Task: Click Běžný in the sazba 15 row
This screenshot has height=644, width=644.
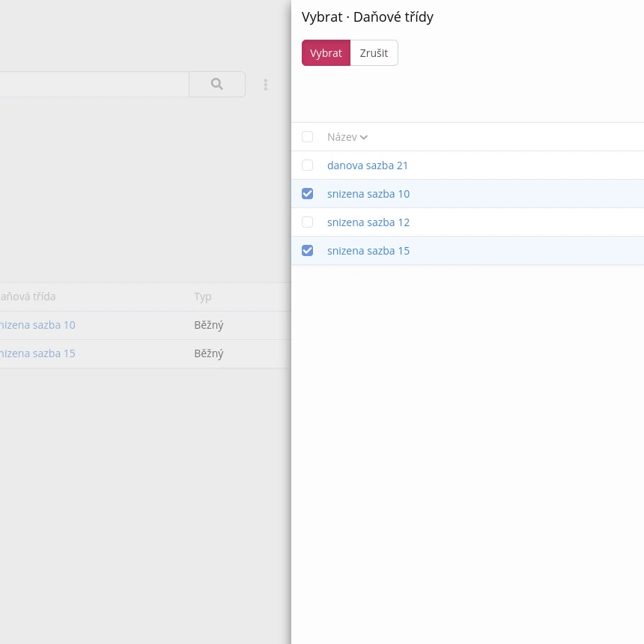Action: pos(209,353)
